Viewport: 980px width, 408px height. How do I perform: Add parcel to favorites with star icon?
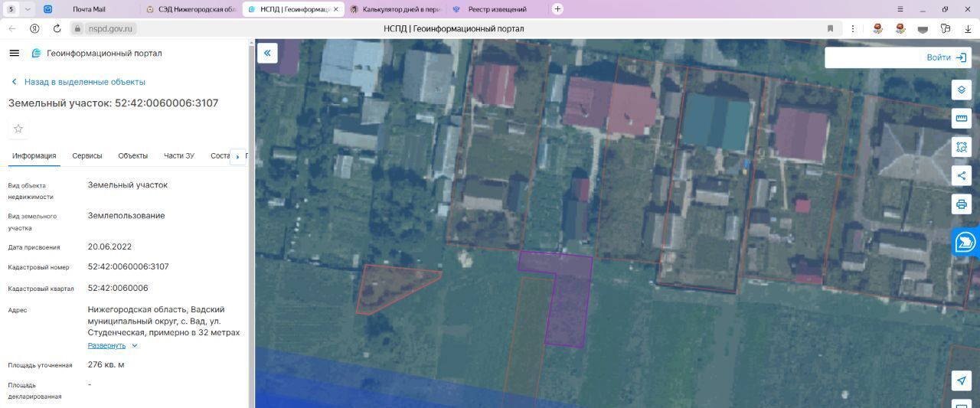[18, 129]
